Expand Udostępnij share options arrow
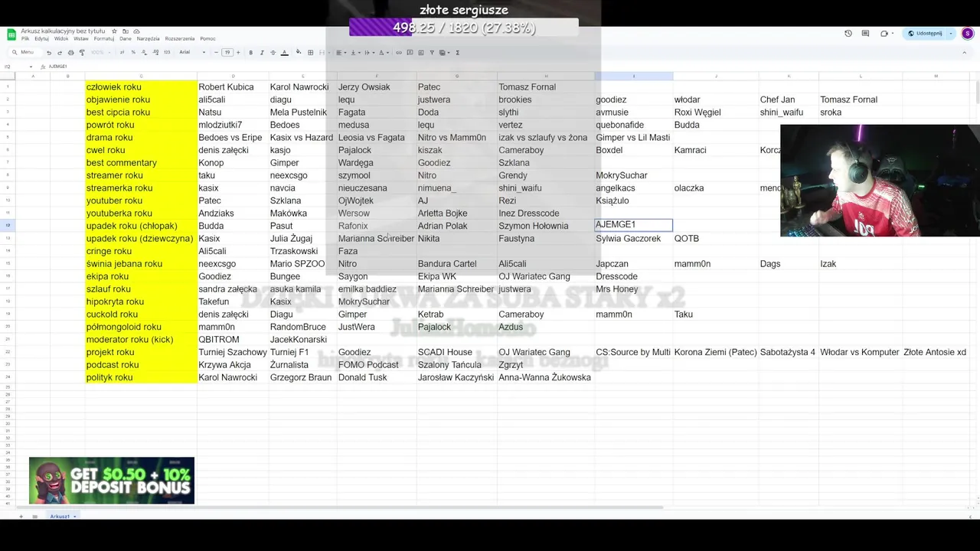Screen dimensions: 980x551 (x=951, y=34)
